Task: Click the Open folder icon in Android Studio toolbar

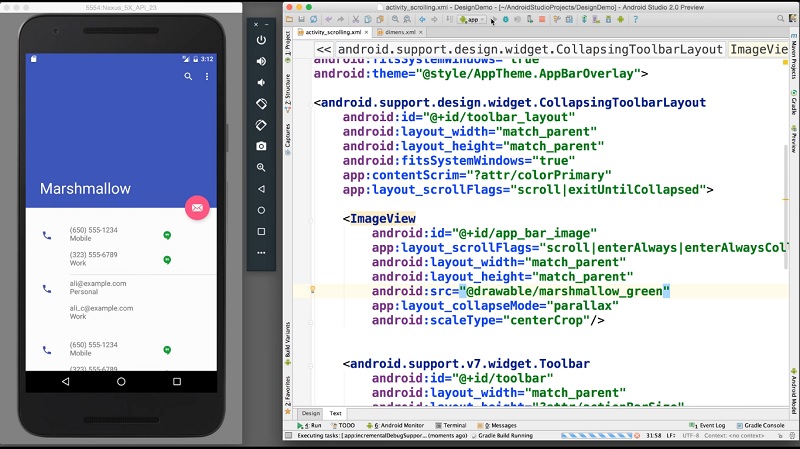Action: 289,19
